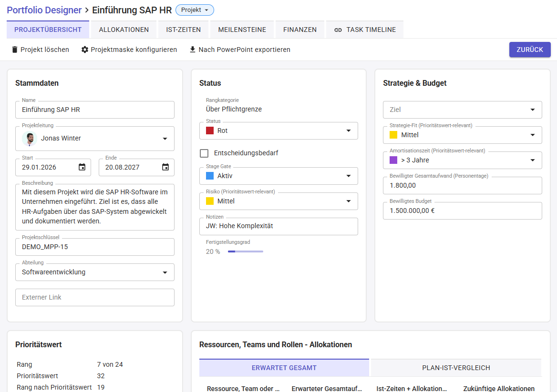Click the Zurück button

coord(530,50)
